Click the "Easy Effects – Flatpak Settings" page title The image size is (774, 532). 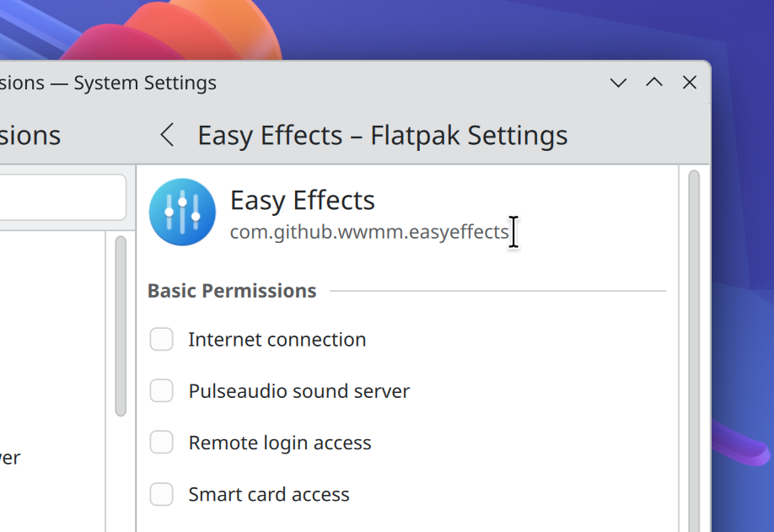[382, 135]
